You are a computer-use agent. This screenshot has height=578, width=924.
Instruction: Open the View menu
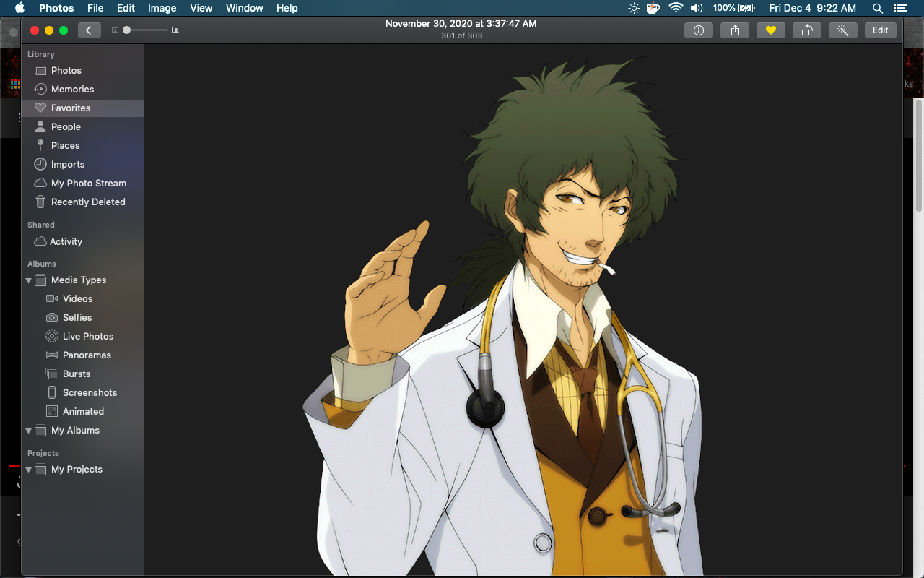[201, 8]
